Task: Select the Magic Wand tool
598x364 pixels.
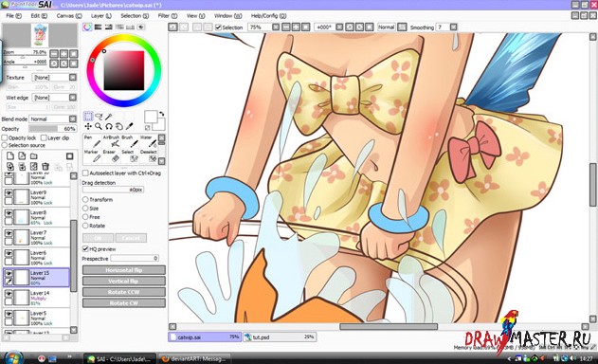Action: (109, 116)
